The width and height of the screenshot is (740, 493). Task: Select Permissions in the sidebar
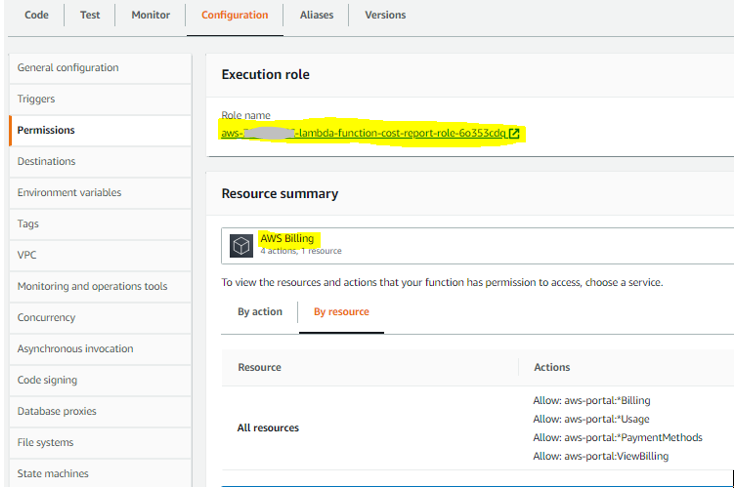(x=100, y=130)
